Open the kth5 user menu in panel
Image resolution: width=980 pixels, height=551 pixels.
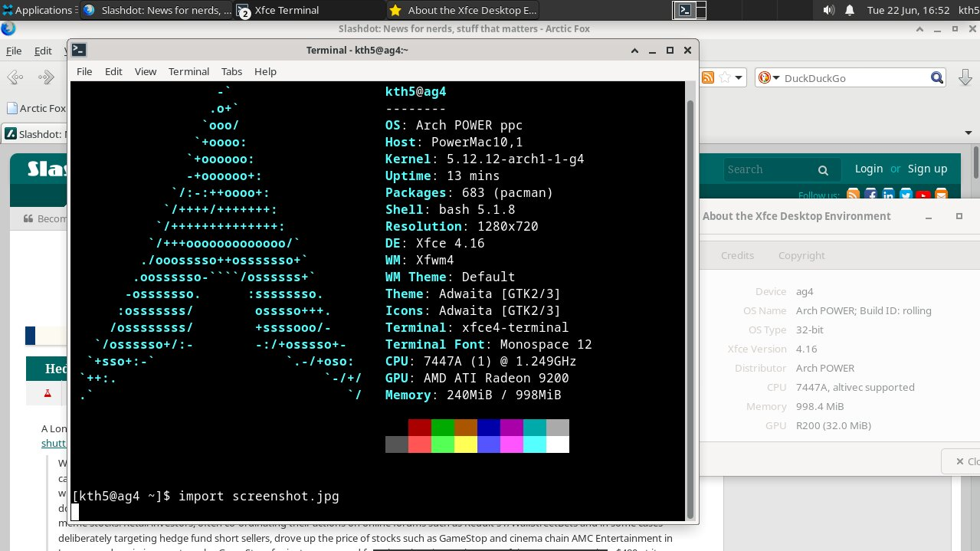(969, 10)
